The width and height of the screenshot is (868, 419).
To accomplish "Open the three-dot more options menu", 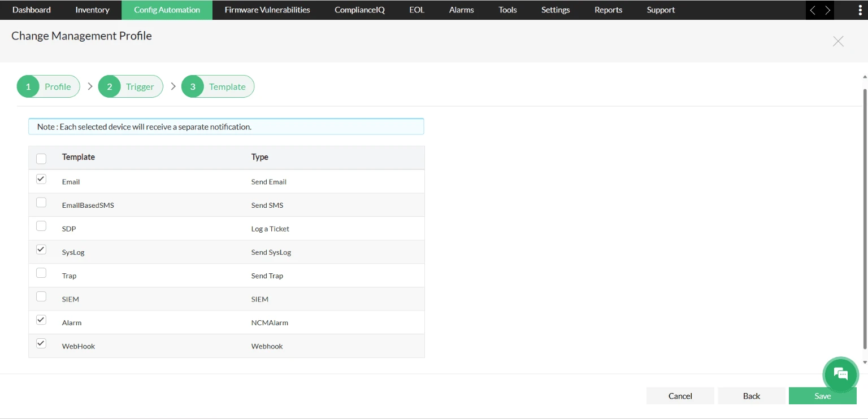I will [860, 10].
